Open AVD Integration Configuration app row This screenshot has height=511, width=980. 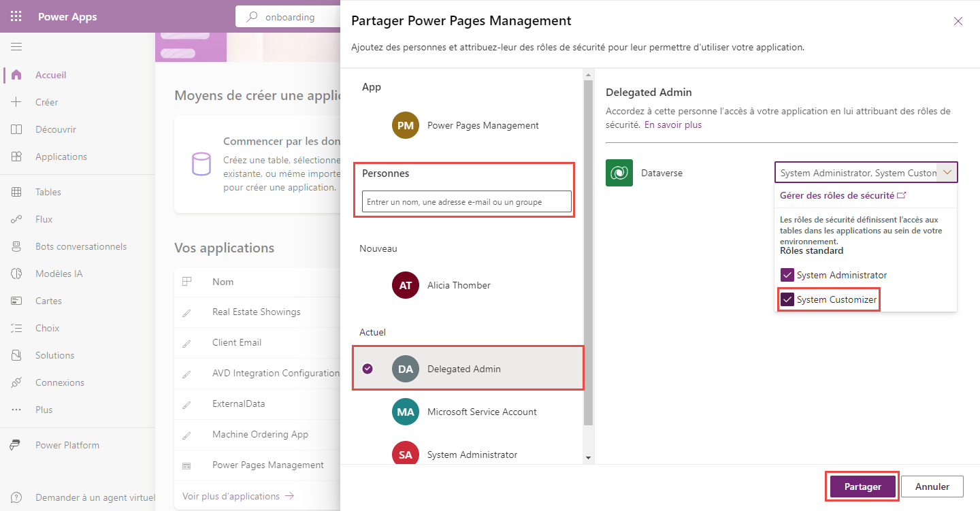pyautogui.click(x=257, y=373)
